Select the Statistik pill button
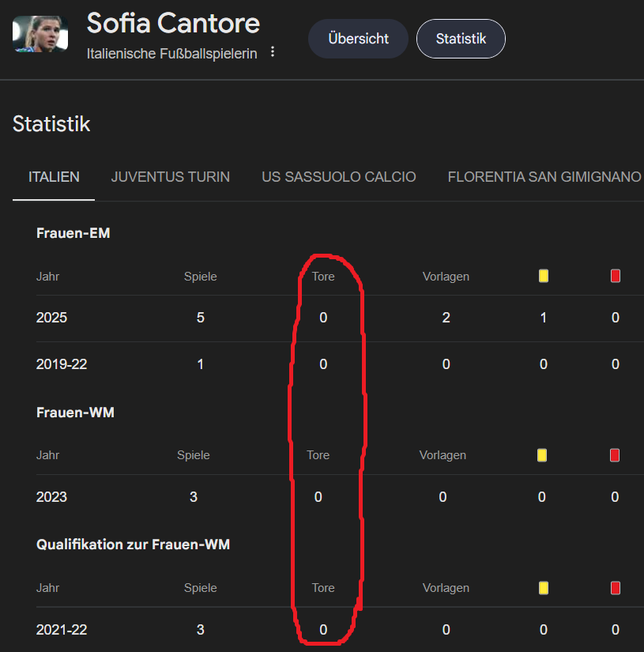The width and height of the screenshot is (644, 652). coord(461,39)
